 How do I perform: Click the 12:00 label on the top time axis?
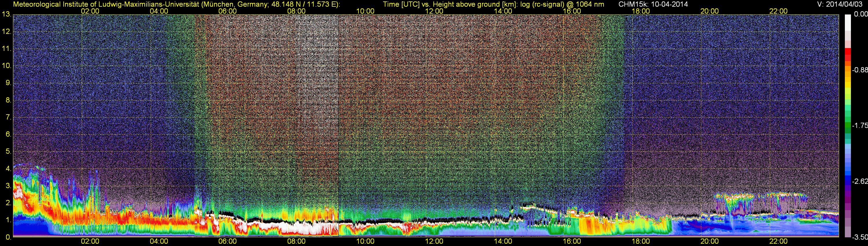434,11
